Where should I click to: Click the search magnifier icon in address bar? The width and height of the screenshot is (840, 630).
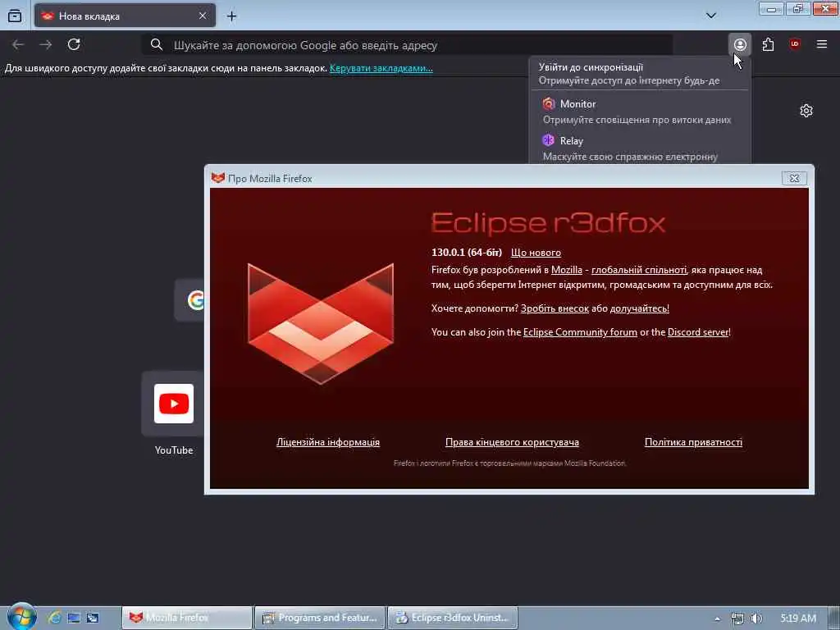tap(157, 45)
